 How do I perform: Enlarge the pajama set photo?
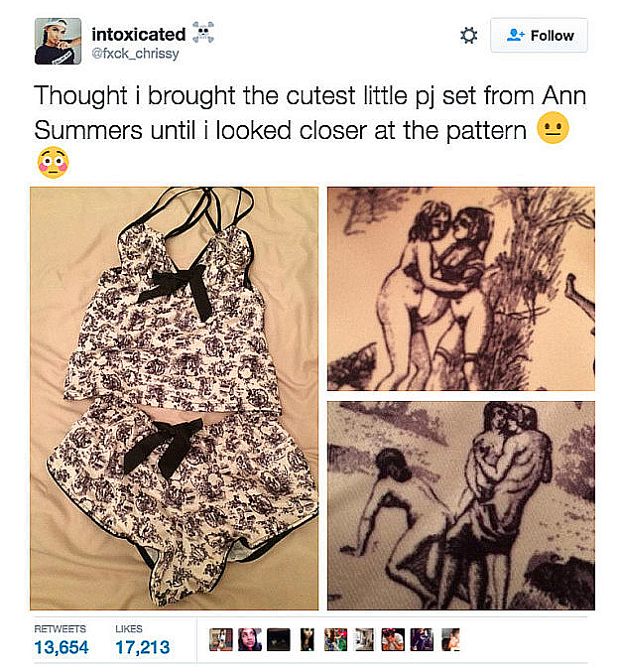(175, 398)
